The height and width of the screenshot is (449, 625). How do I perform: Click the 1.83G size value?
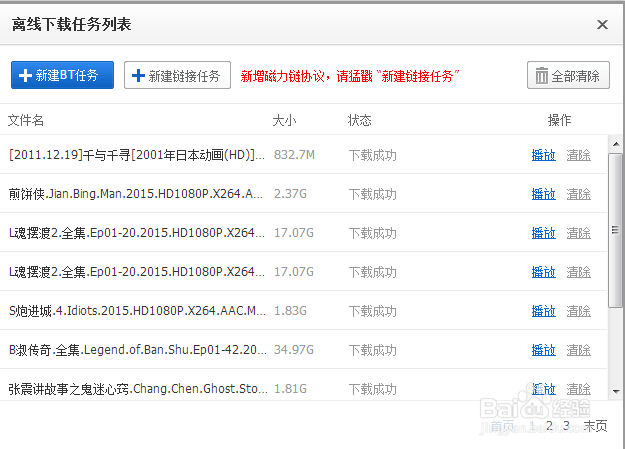290,311
